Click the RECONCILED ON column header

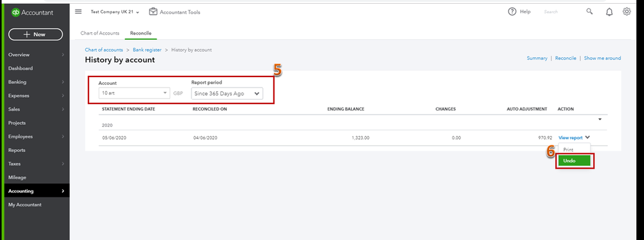point(210,109)
